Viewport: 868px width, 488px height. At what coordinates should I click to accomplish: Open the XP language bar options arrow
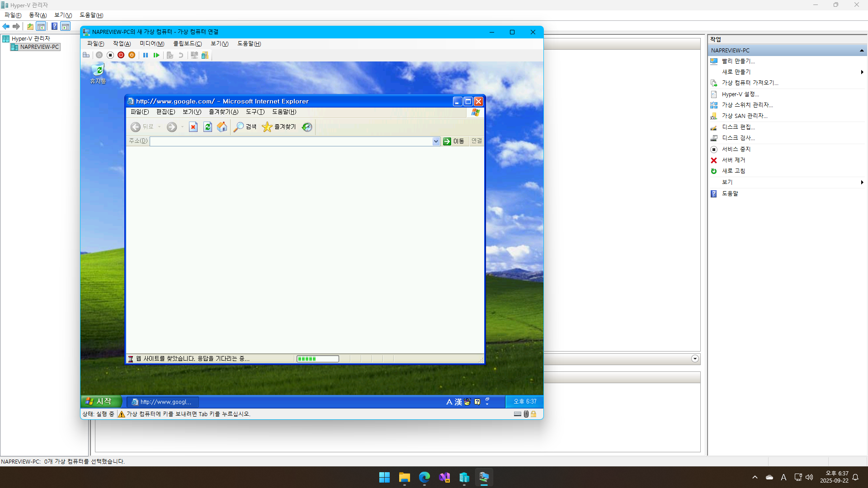pos(487,404)
